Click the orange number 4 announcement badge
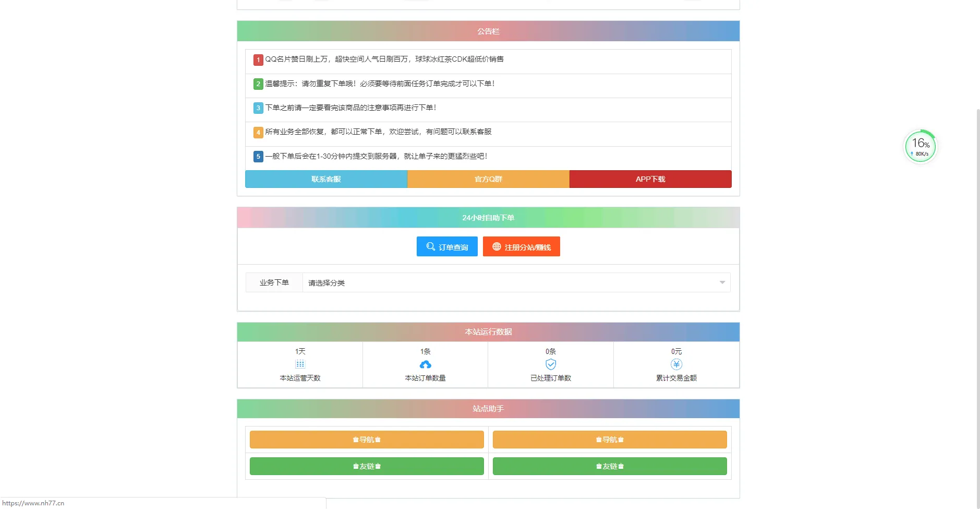 (258, 132)
